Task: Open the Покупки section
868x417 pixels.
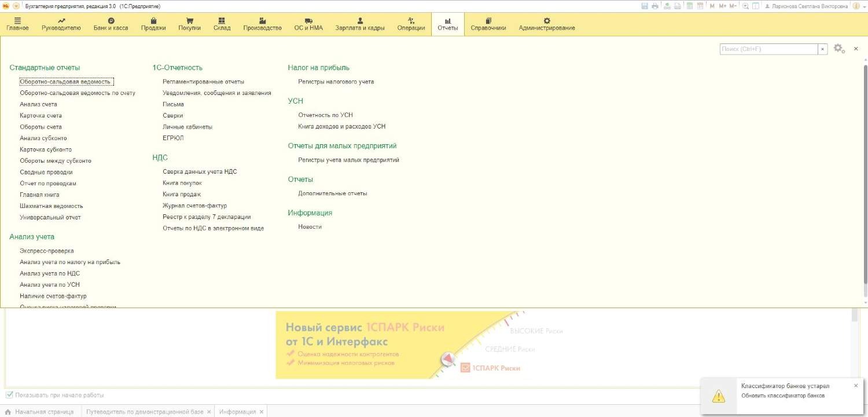Action: (x=190, y=24)
